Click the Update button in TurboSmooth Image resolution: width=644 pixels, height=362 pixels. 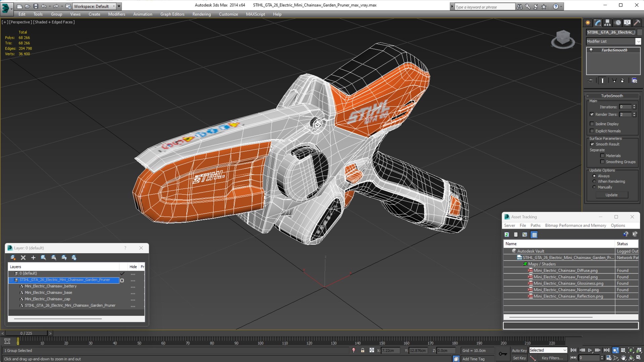[x=611, y=195]
